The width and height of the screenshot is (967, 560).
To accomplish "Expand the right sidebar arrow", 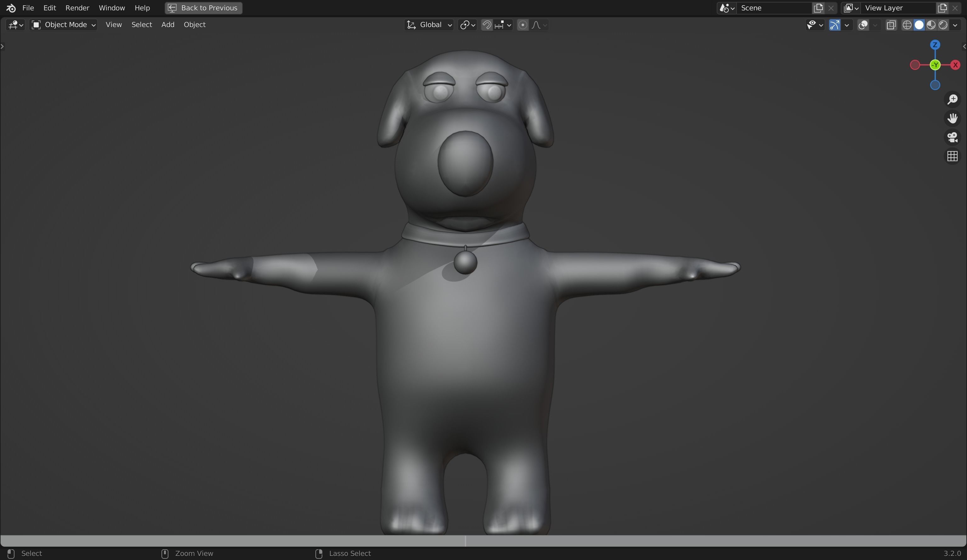I will tap(964, 47).
